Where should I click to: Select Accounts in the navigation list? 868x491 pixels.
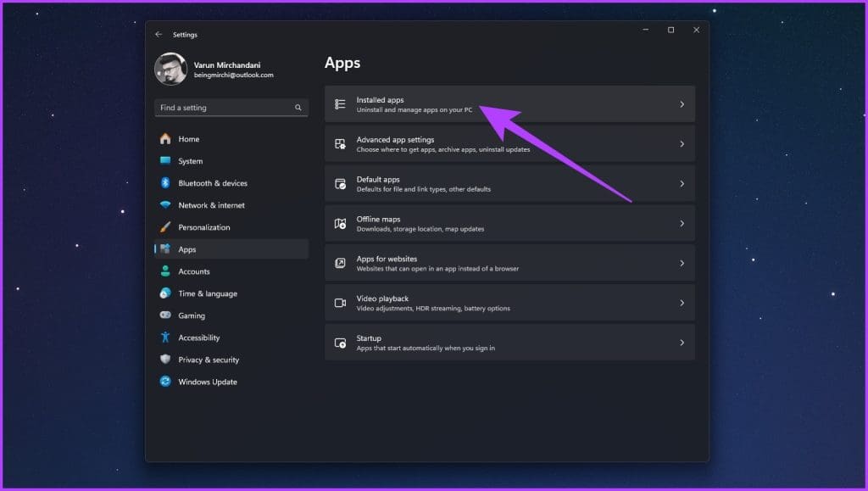193,271
